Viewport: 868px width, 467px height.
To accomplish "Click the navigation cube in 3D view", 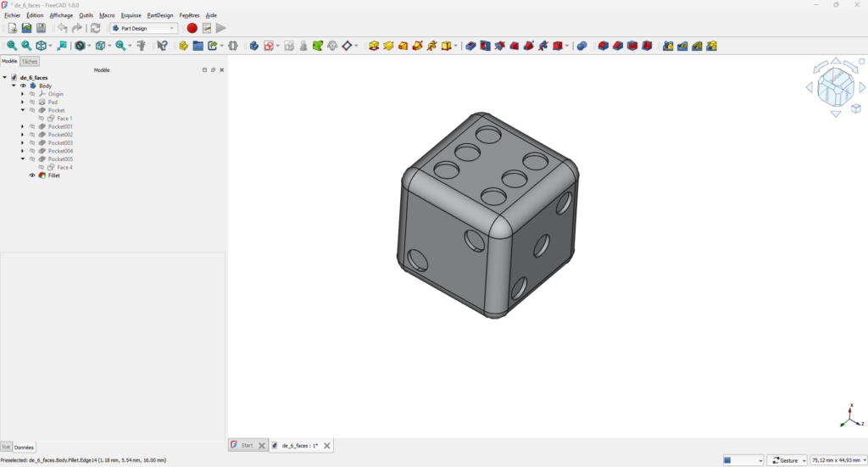I will tap(836, 87).
